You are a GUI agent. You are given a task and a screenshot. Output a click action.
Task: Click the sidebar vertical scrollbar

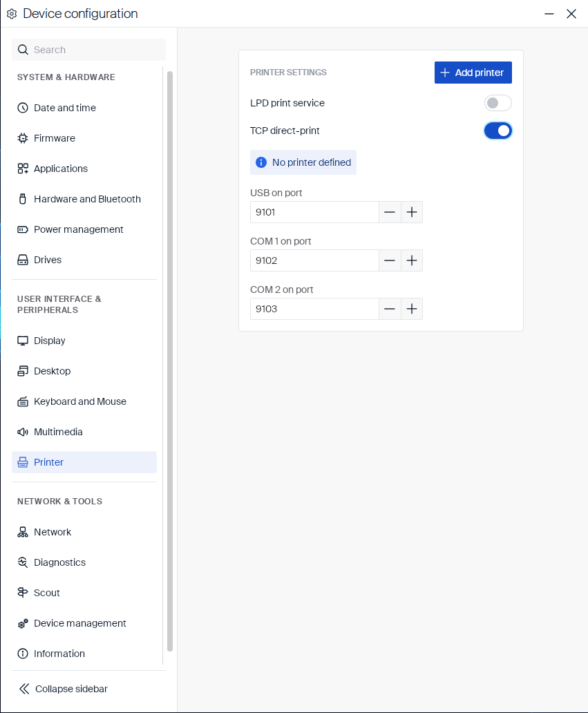coord(170,361)
